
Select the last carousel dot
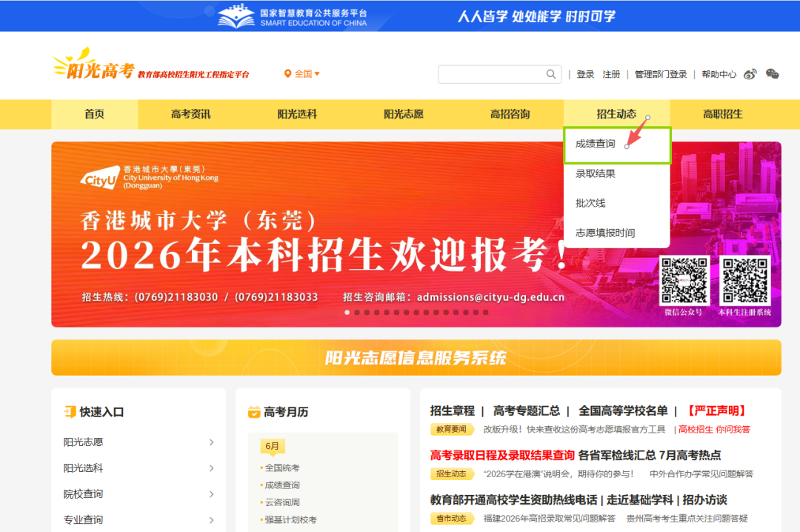point(486,313)
